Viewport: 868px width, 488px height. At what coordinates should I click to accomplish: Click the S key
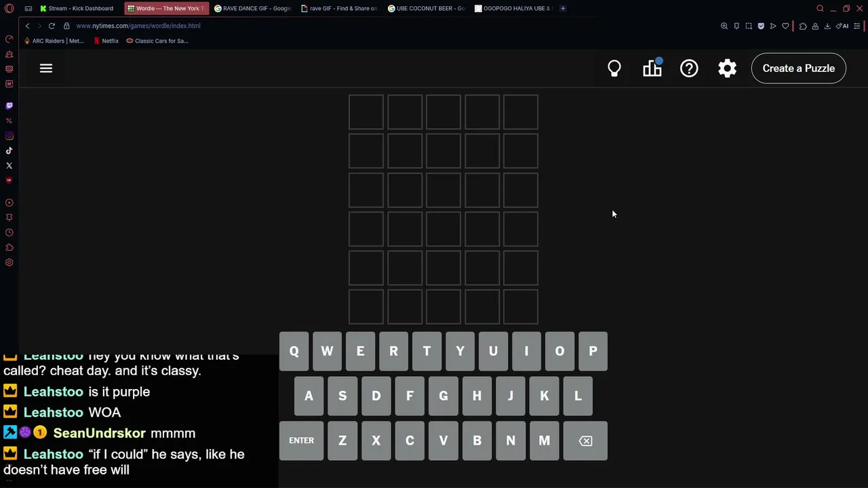point(342,396)
